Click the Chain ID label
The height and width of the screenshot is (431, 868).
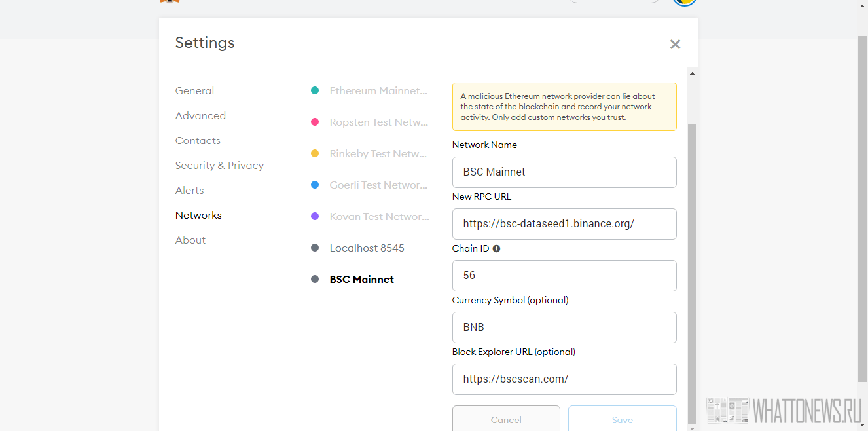click(471, 249)
